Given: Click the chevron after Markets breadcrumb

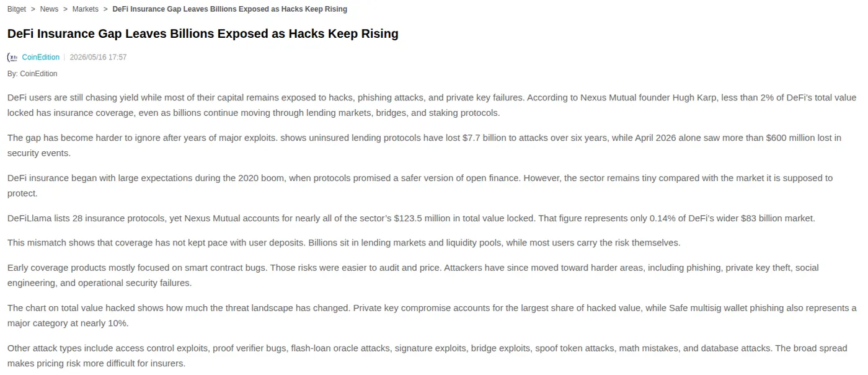Looking at the screenshot, I should pos(105,9).
